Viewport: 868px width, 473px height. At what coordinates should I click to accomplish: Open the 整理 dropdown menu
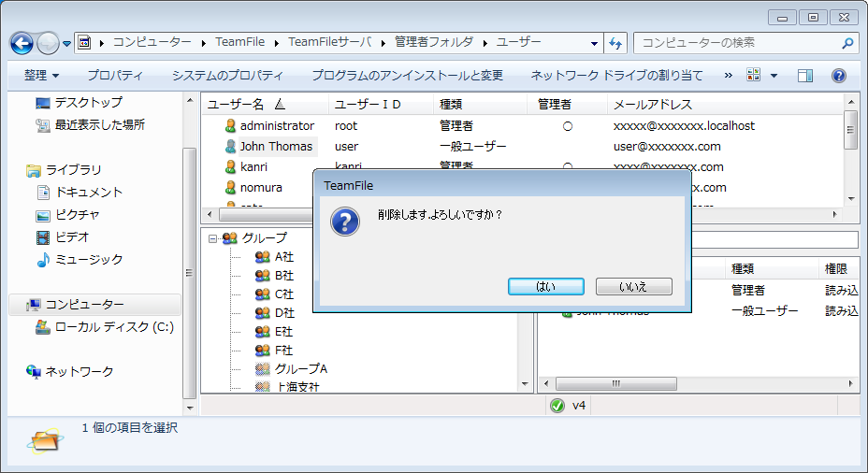[42, 75]
